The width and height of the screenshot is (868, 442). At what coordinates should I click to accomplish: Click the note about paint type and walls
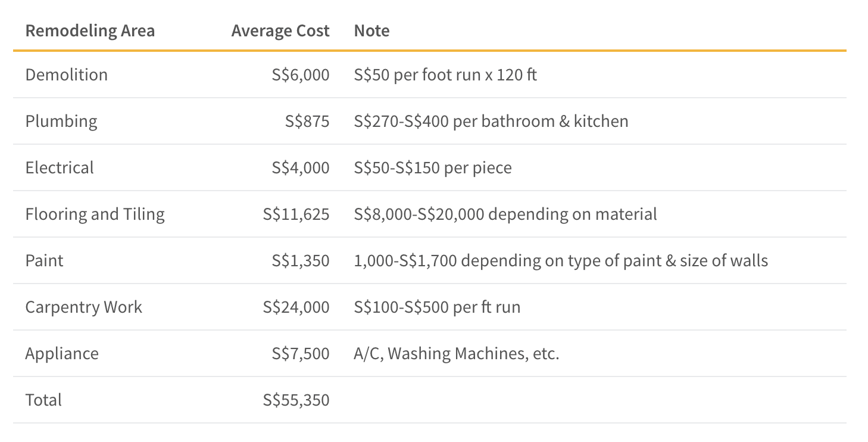point(561,260)
